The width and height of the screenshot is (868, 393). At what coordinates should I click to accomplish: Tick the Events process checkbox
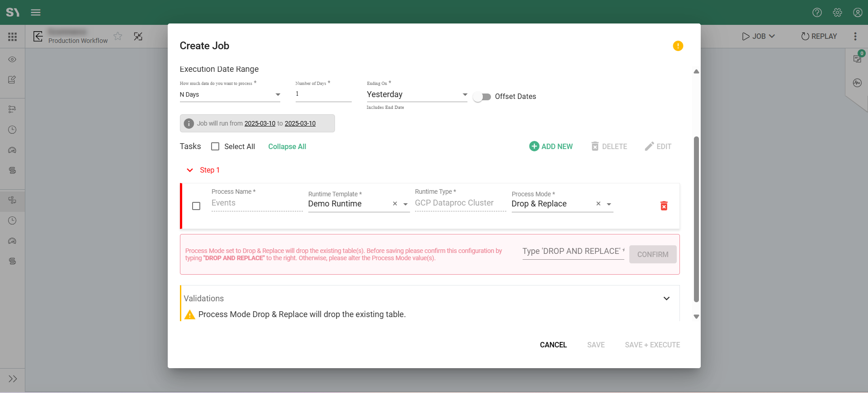[196, 206]
